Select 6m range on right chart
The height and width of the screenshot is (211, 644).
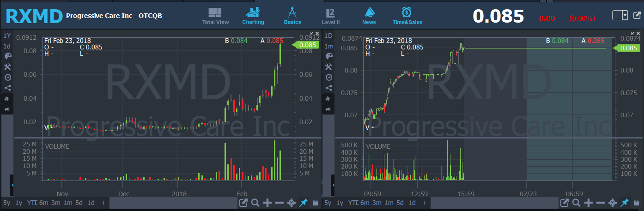point(365,203)
